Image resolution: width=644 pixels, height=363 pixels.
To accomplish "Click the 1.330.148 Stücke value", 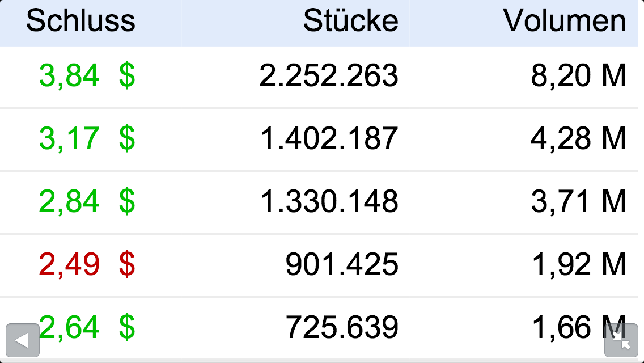I will tap(329, 202).
